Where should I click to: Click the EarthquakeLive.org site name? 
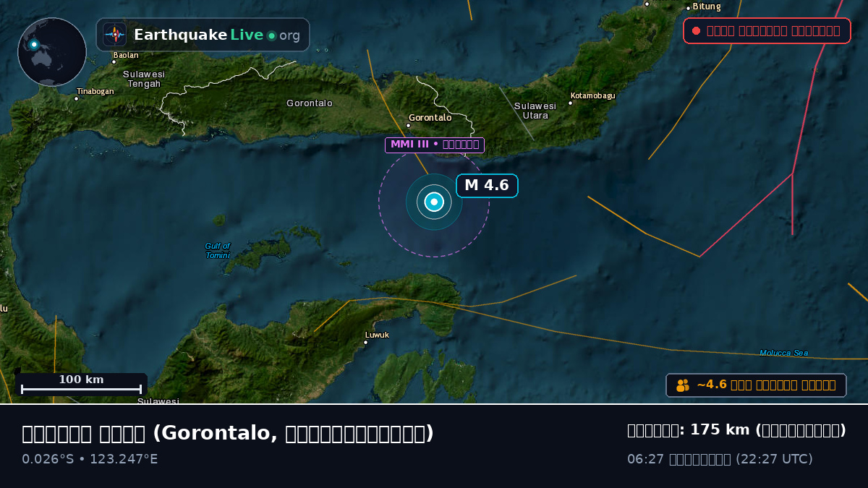[217, 35]
